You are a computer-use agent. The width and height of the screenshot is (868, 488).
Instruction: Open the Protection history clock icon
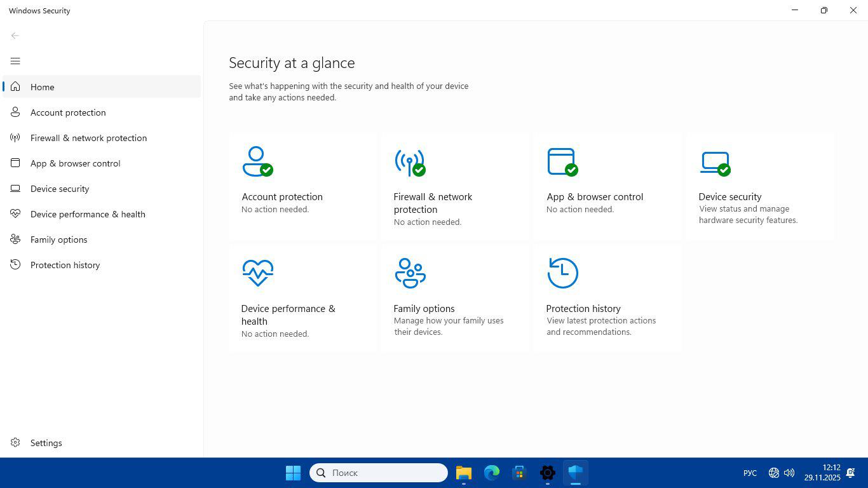(562, 273)
